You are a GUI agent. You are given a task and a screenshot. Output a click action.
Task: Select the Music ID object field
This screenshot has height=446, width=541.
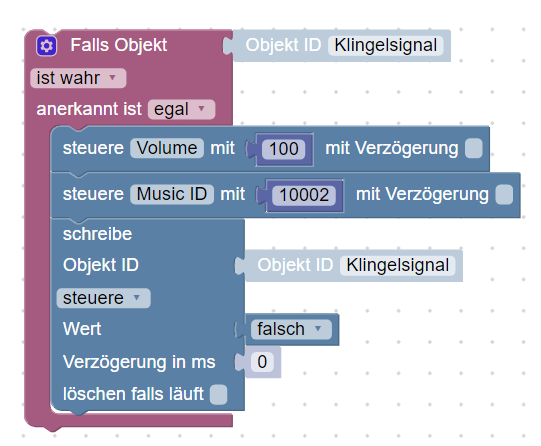pyautogui.click(x=172, y=194)
